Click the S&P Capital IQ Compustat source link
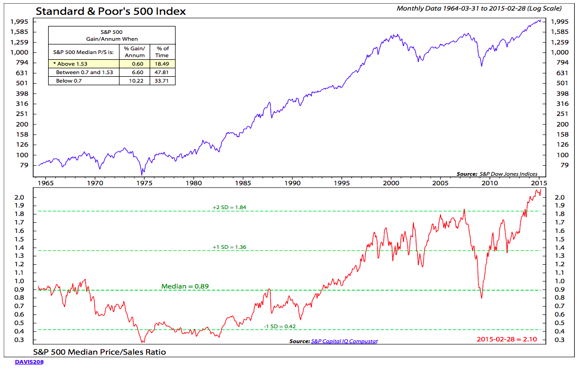 [344, 341]
